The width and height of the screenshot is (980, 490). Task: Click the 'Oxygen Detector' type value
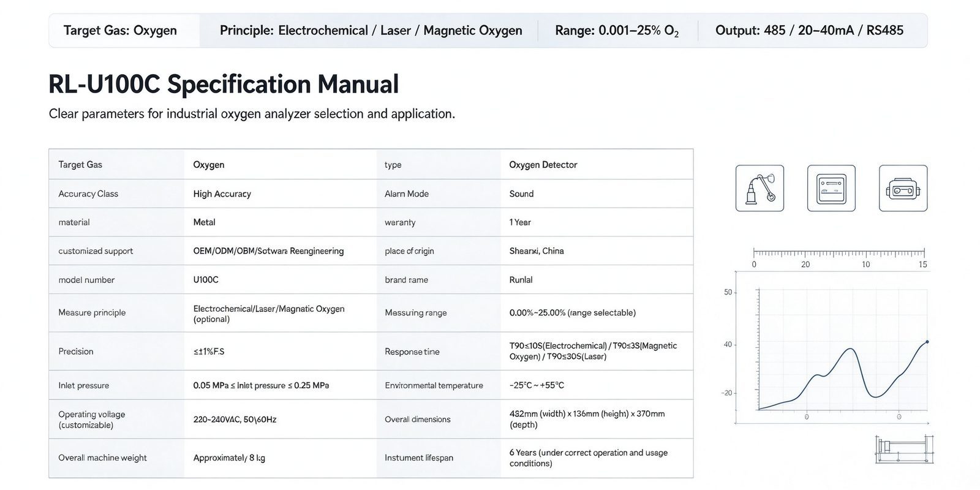click(x=543, y=165)
